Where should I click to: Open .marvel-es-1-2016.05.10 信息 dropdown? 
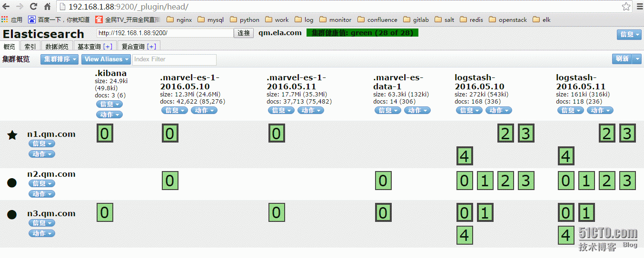tap(174, 110)
